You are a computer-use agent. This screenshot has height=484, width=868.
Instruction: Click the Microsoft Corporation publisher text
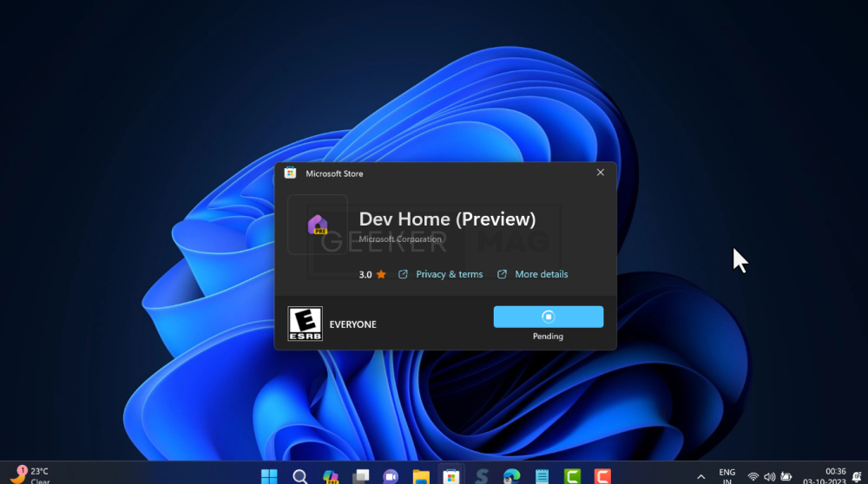(399, 239)
